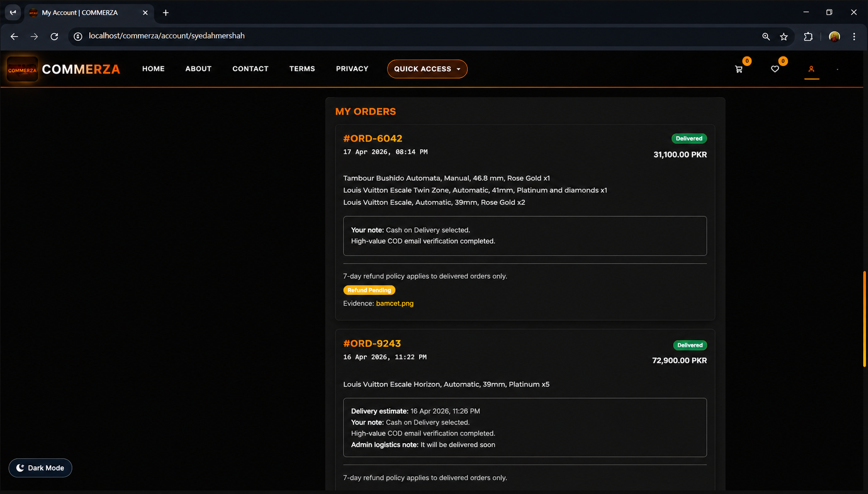Close the My Account tab
Image resolution: width=868 pixels, height=494 pixels.
pyautogui.click(x=145, y=13)
